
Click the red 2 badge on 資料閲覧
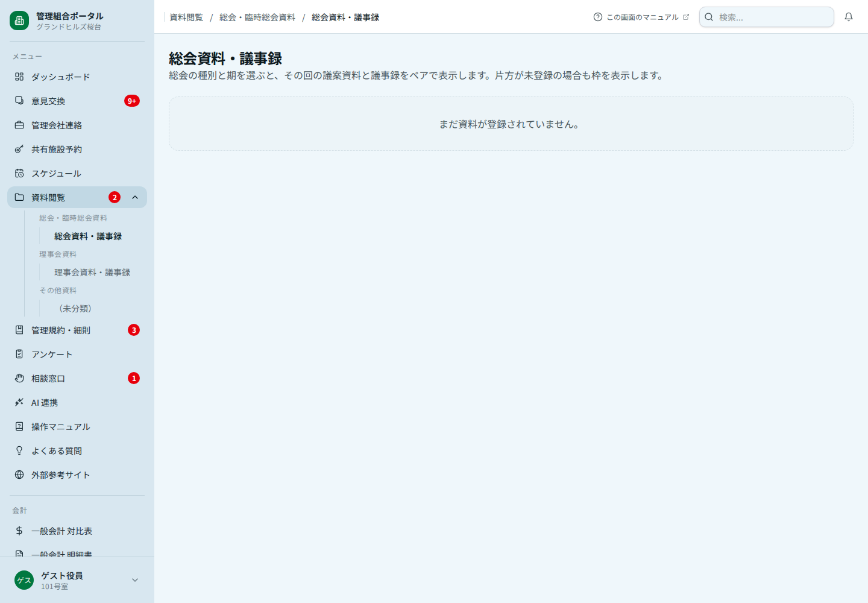point(115,197)
